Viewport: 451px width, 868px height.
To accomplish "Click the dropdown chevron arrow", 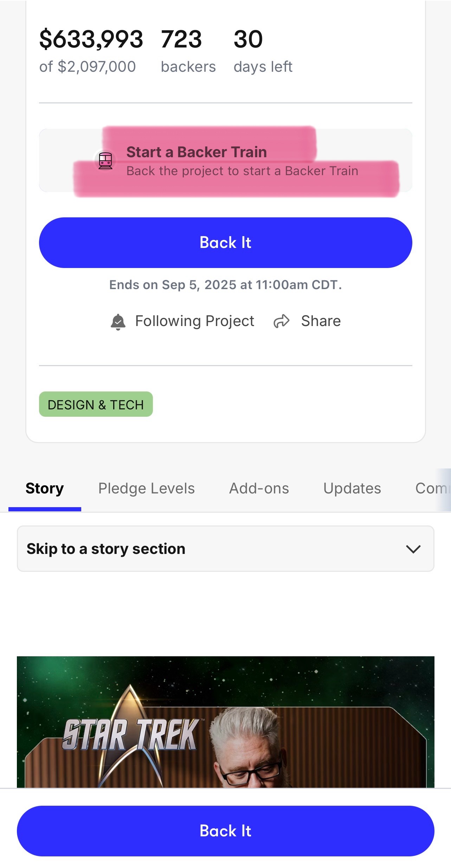I will (413, 549).
